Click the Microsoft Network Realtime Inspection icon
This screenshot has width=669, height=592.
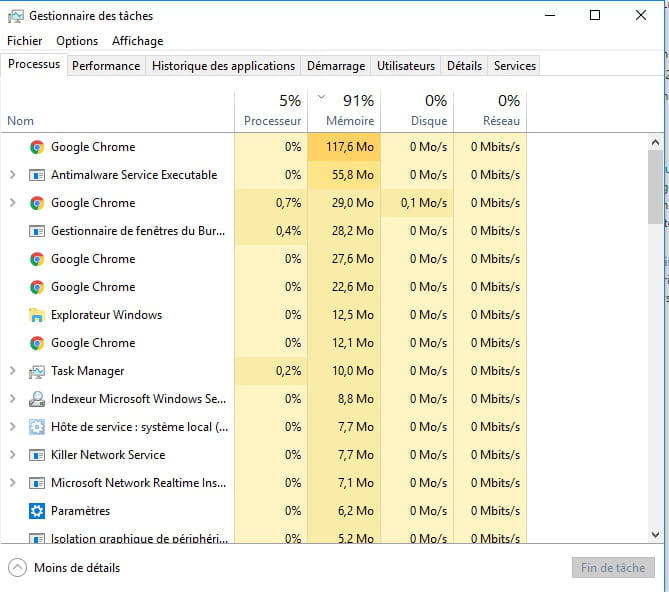[x=37, y=483]
